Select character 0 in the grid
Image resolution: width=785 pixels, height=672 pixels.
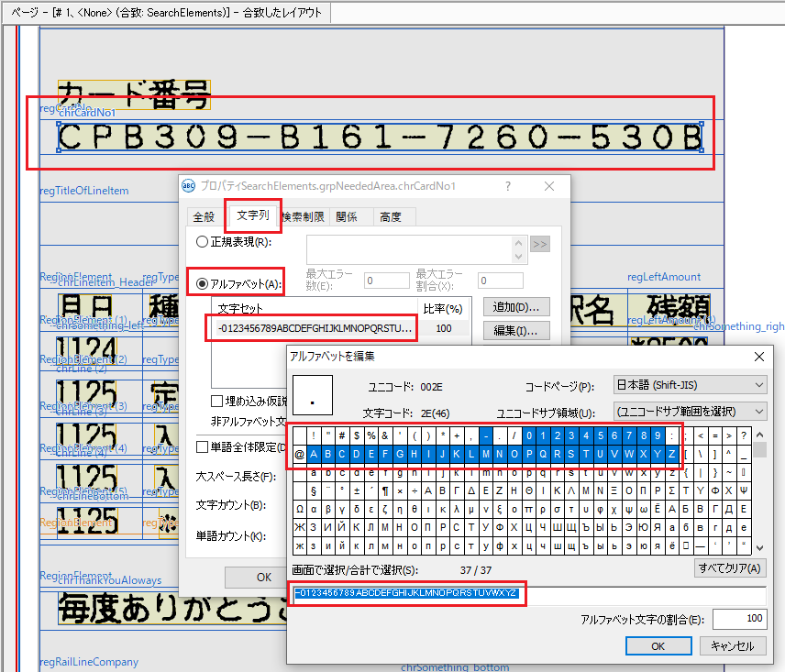point(528,435)
